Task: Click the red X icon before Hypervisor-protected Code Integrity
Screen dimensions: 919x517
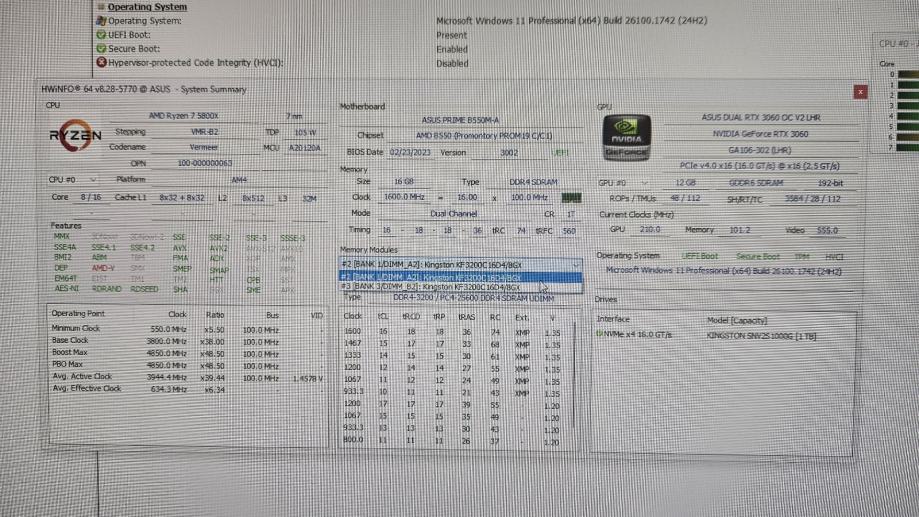Action: 101,62
